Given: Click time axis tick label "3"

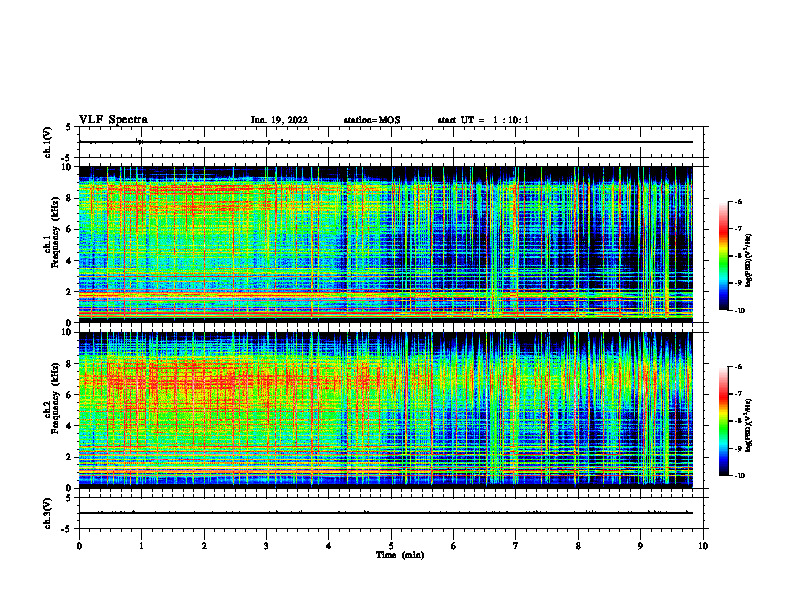Looking at the screenshot, I should coord(266,546).
